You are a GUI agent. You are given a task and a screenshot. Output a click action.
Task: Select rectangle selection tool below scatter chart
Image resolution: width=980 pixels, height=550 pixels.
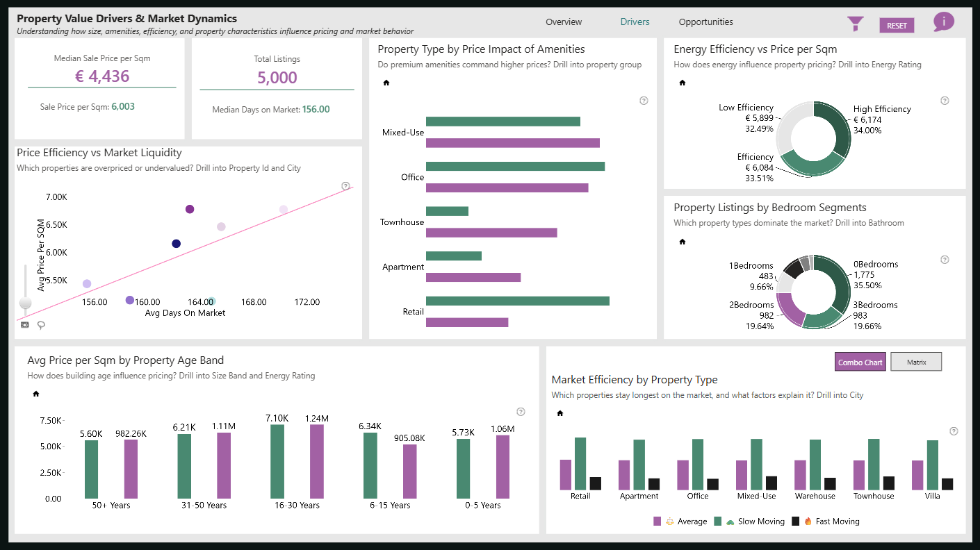pyautogui.click(x=25, y=324)
